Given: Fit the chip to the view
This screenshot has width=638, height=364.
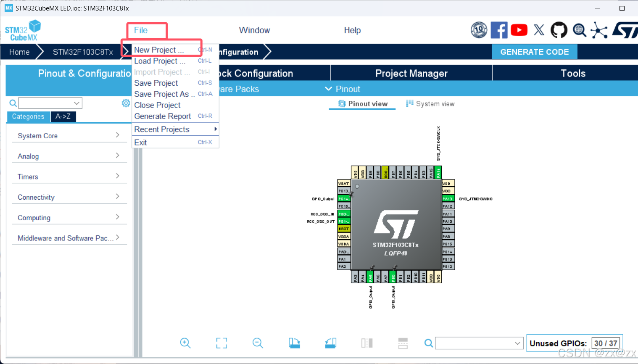Looking at the screenshot, I should (x=221, y=343).
